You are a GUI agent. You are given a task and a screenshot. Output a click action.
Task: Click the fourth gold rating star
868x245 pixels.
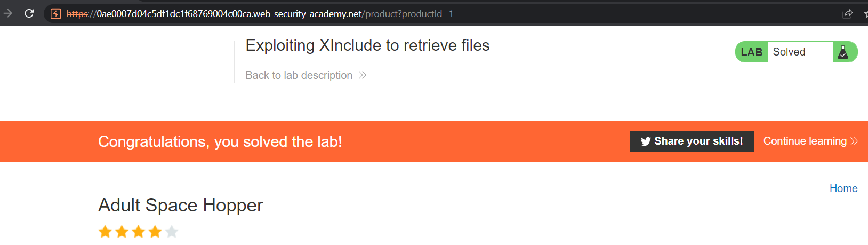155,232
